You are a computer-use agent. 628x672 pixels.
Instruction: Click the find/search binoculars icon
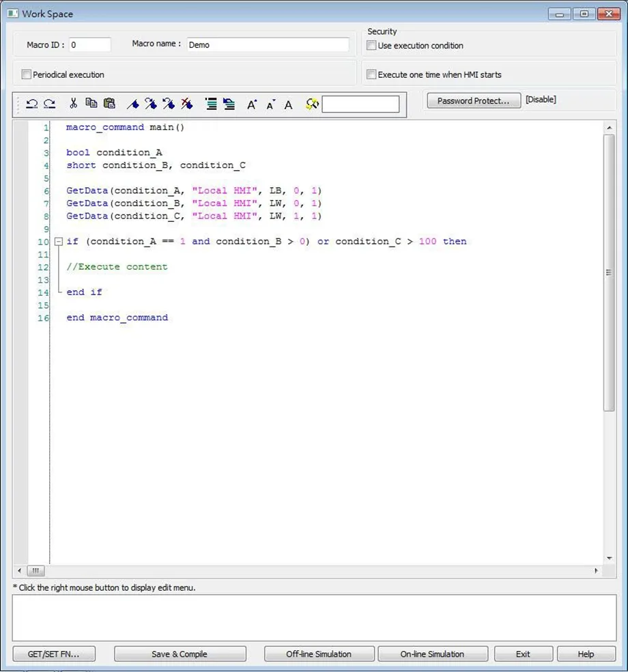click(312, 104)
